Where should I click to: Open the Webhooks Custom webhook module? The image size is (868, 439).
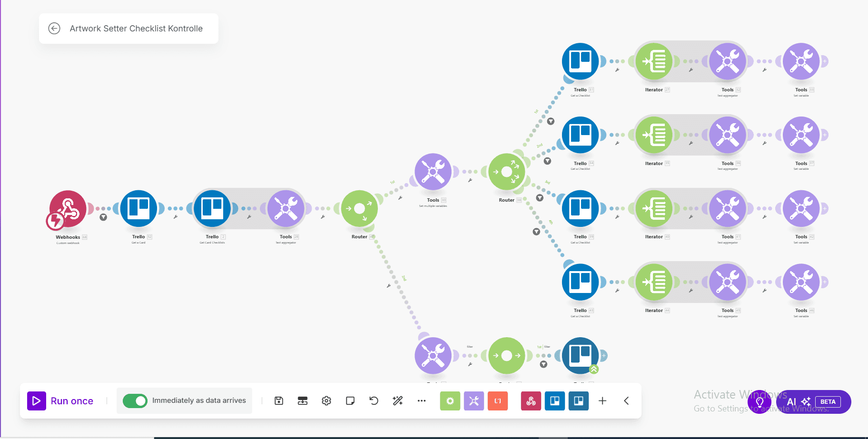[68, 209]
